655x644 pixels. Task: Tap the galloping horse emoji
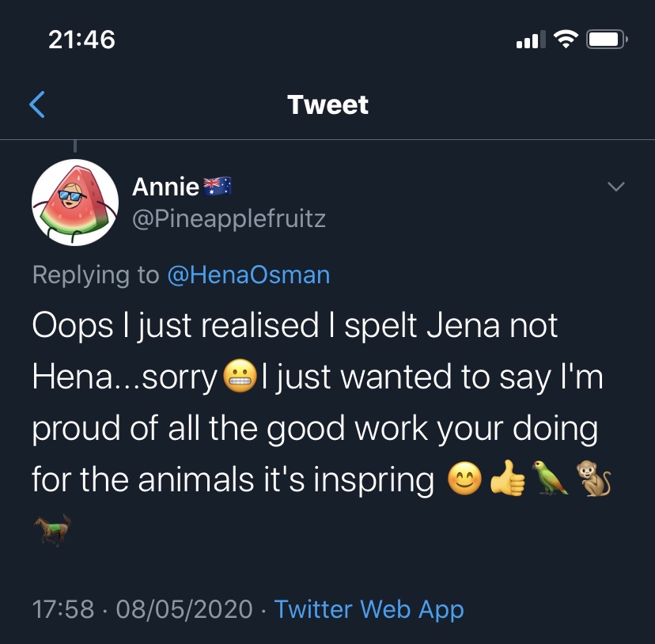coord(52,528)
